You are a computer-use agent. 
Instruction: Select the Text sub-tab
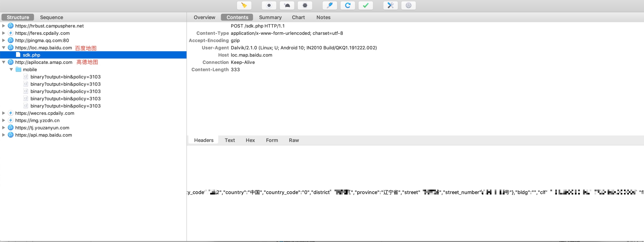coord(230,140)
